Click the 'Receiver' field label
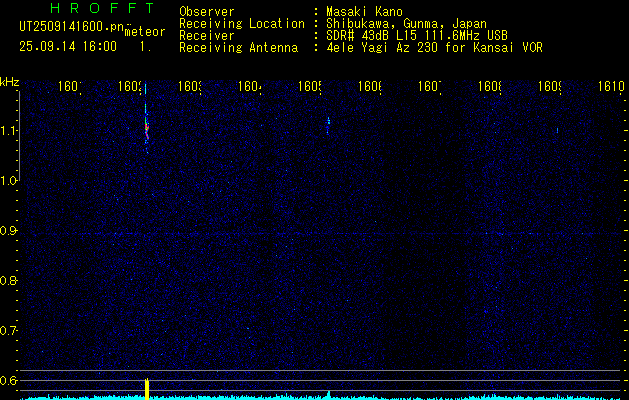 (x=207, y=36)
